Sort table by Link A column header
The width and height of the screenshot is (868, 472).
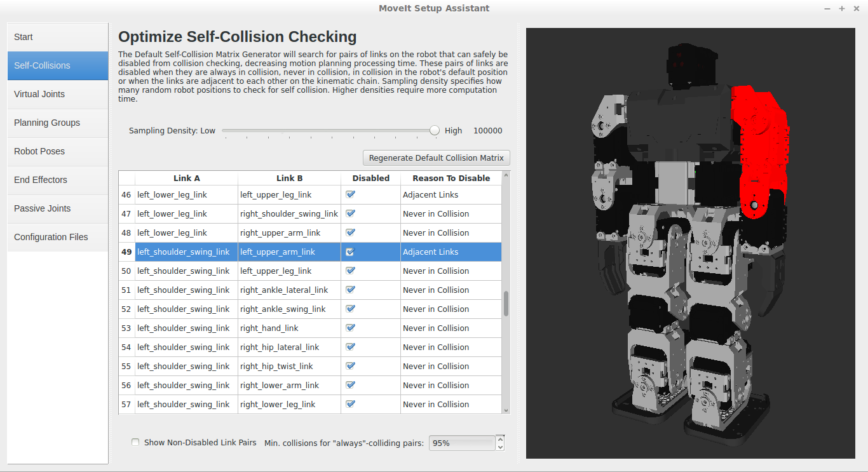(x=186, y=178)
